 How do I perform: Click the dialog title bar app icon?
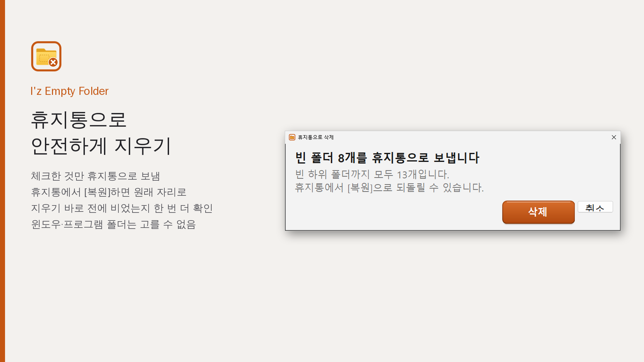(292, 137)
